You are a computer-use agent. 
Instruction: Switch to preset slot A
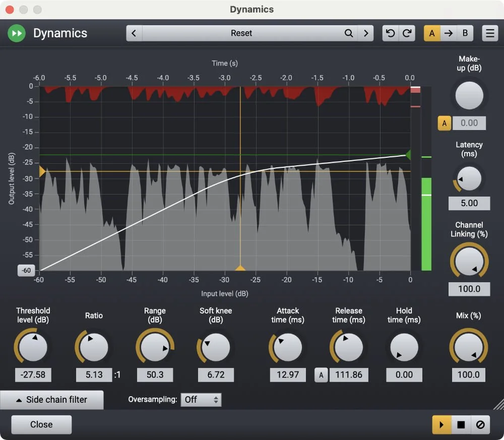tap(431, 33)
